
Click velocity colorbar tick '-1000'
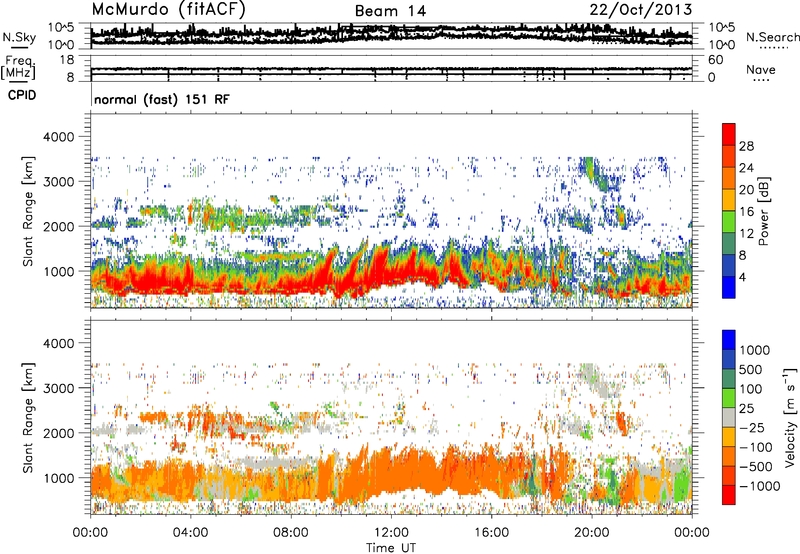[x=760, y=486]
